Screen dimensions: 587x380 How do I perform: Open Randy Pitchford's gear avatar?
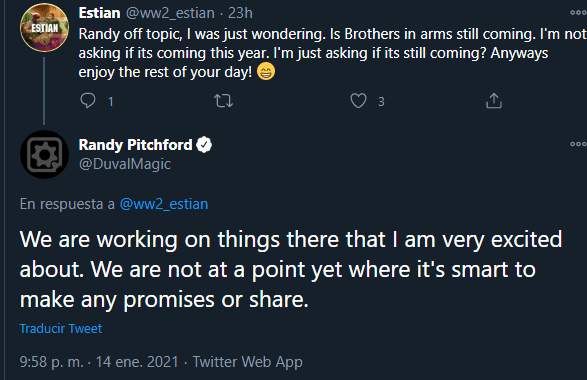(44, 154)
